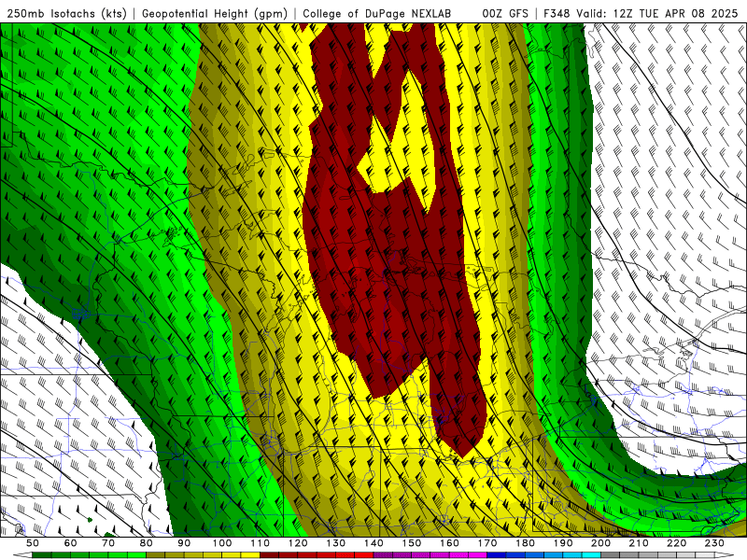Click the magenta swatch just left of 170
The image size is (747, 560).
[478, 555]
